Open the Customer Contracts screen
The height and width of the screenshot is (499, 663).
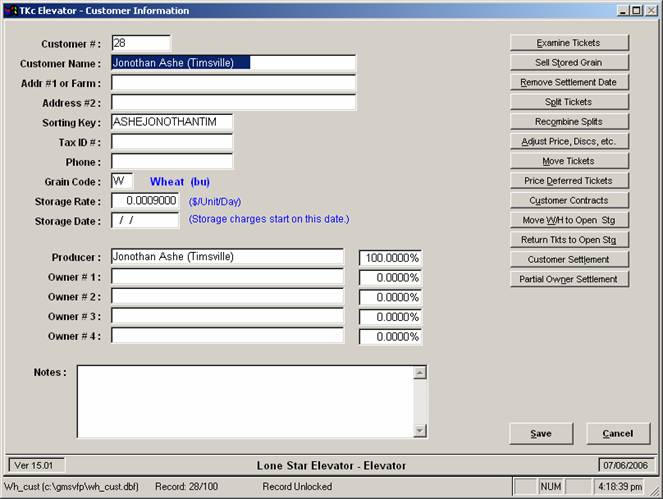click(569, 200)
